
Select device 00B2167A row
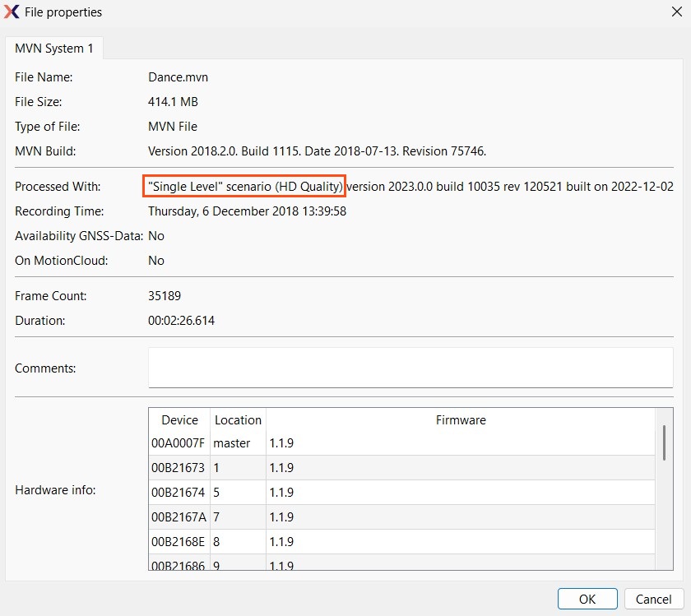(179, 517)
